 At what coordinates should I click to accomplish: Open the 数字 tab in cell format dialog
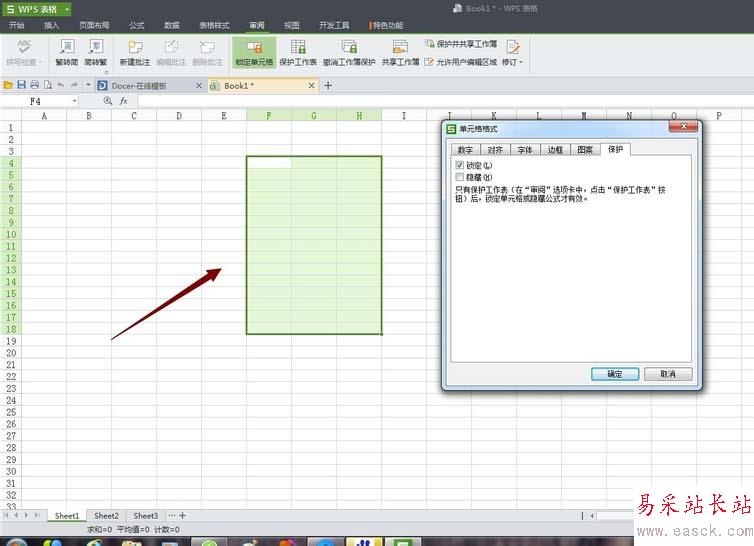tap(465, 150)
